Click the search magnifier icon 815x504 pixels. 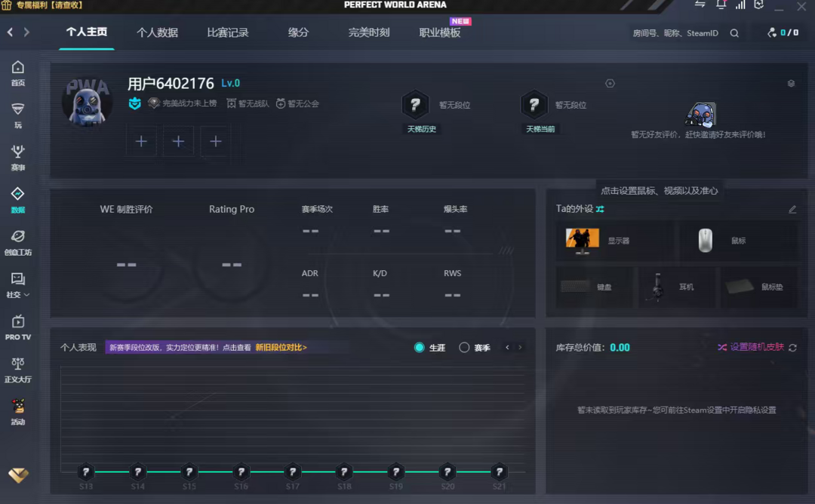734,33
